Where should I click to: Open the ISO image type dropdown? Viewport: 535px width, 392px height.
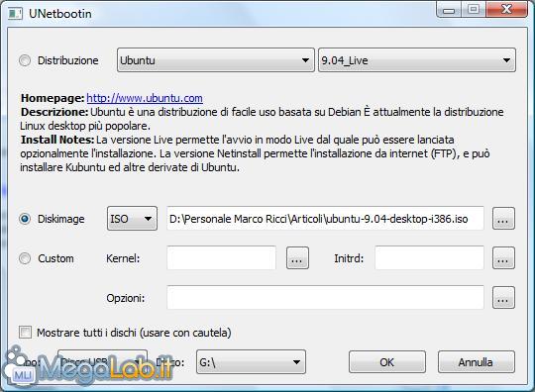click(132, 219)
